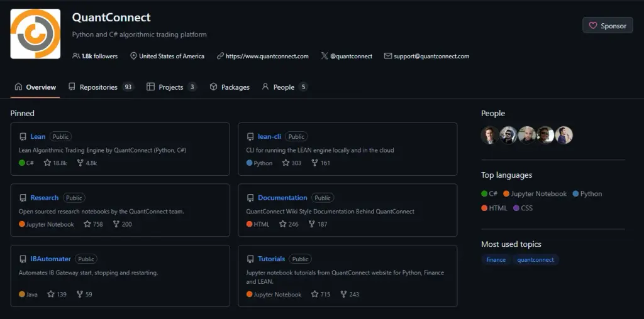View lean-cli's 161 forks
644x319 pixels.
(321, 163)
